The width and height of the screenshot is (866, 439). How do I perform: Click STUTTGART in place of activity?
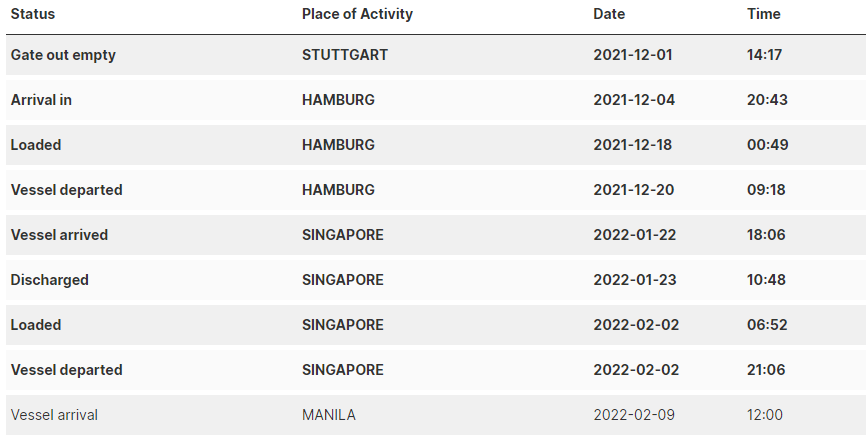(x=345, y=55)
